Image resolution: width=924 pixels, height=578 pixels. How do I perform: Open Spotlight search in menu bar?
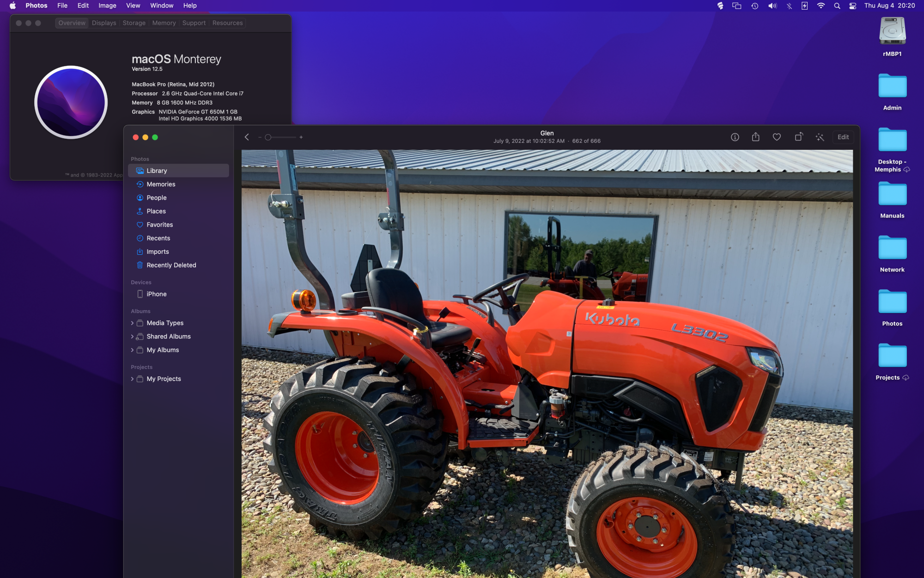(837, 6)
